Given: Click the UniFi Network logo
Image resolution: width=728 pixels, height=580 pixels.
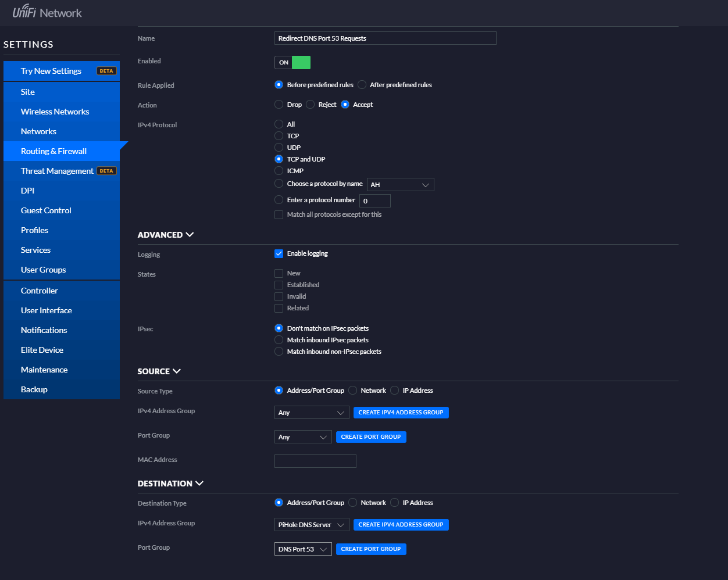Looking at the screenshot, I should click(47, 12).
